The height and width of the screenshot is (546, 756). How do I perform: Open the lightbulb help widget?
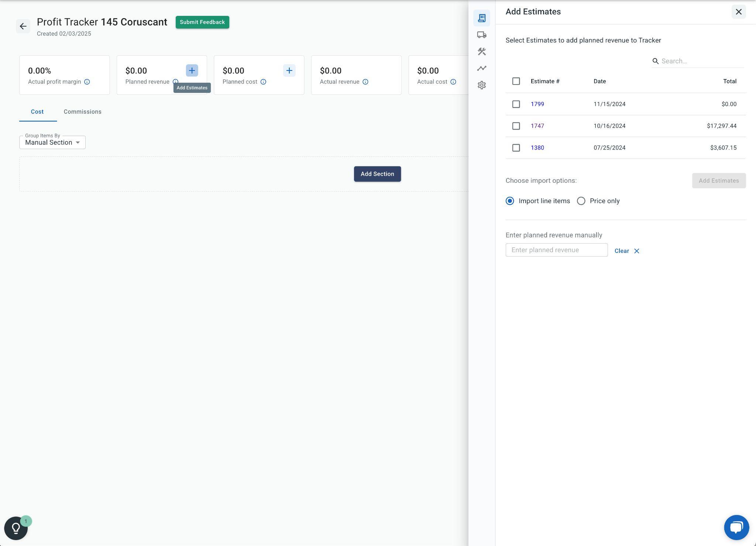[16, 528]
